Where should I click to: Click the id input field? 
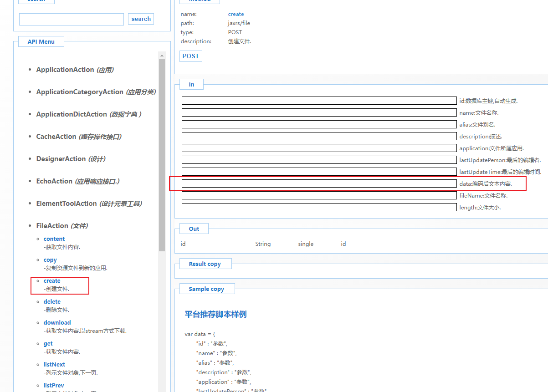tap(319, 101)
